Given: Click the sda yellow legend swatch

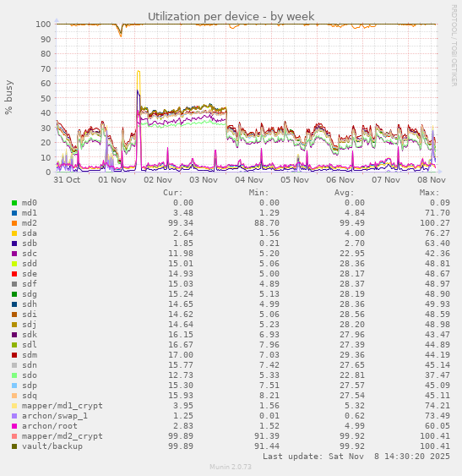Looking at the screenshot, I should (14, 233).
